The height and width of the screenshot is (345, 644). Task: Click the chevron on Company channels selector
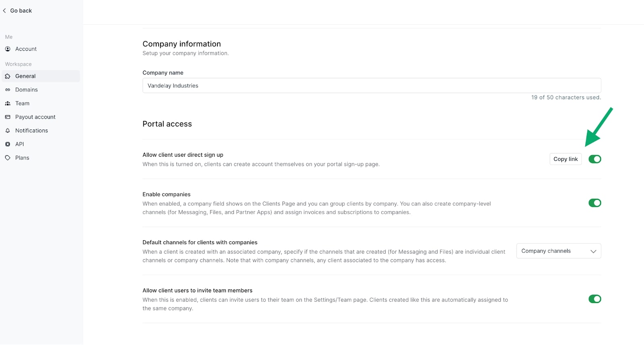(593, 251)
